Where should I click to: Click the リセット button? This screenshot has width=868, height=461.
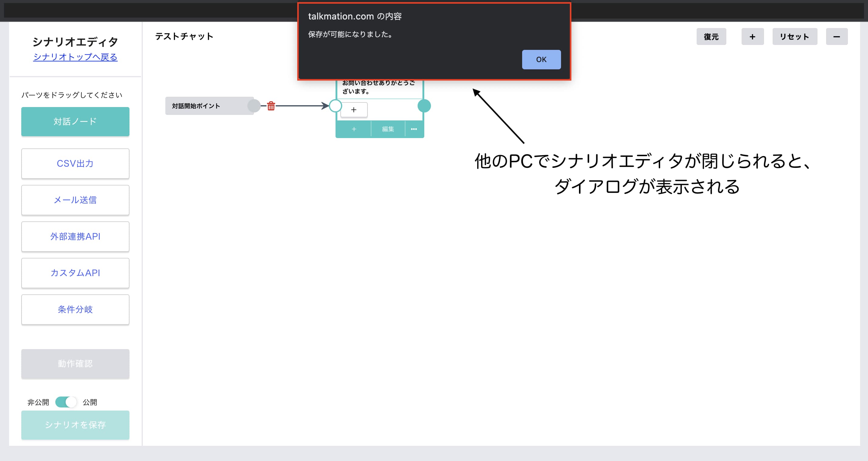pos(794,36)
